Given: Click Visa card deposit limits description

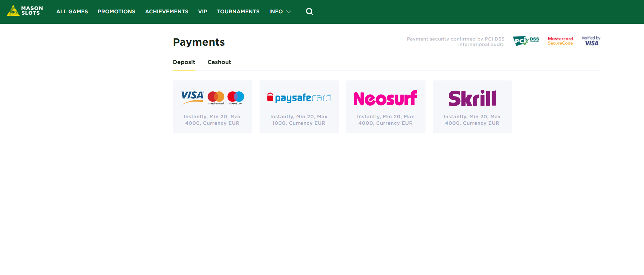Looking at the screenshot, I should click(212, 120).
